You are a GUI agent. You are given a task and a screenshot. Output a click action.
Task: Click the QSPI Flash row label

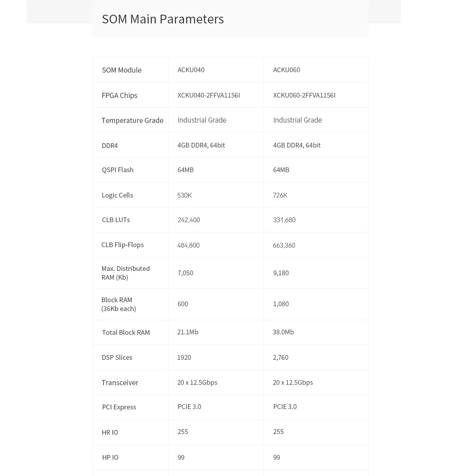coord(117,170)
